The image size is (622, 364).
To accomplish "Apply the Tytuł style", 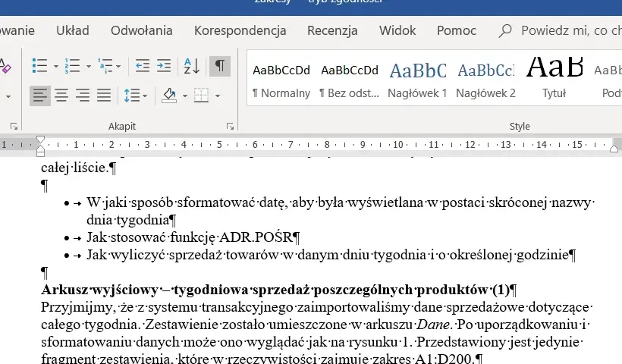I will tap(554, 81).
